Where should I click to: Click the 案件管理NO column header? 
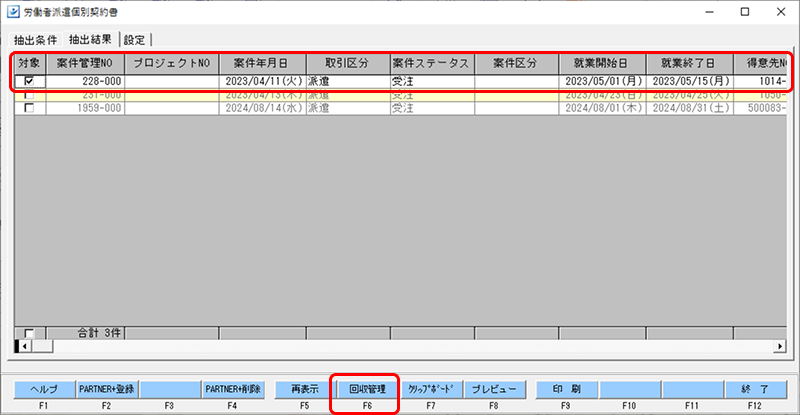(85, 63)
